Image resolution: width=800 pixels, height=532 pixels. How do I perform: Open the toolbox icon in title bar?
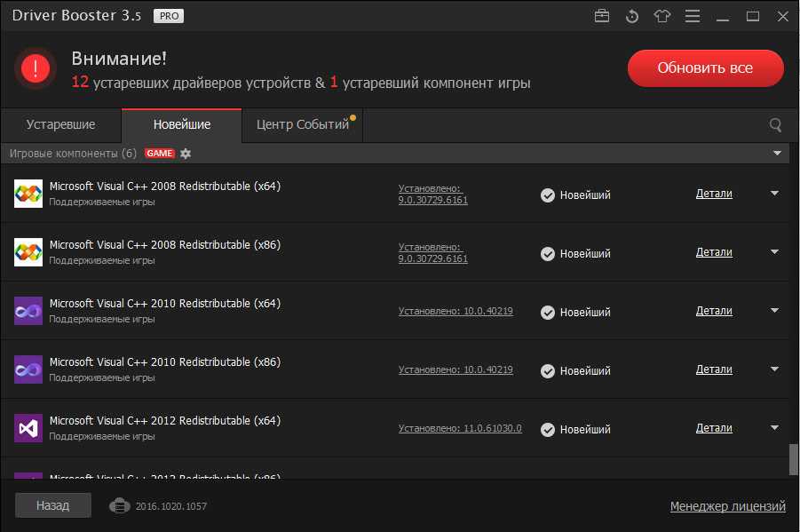click(601, 16)
